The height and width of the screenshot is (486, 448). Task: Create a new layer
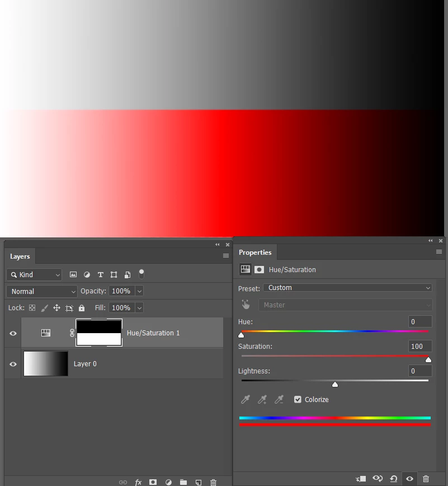point(199,482)
